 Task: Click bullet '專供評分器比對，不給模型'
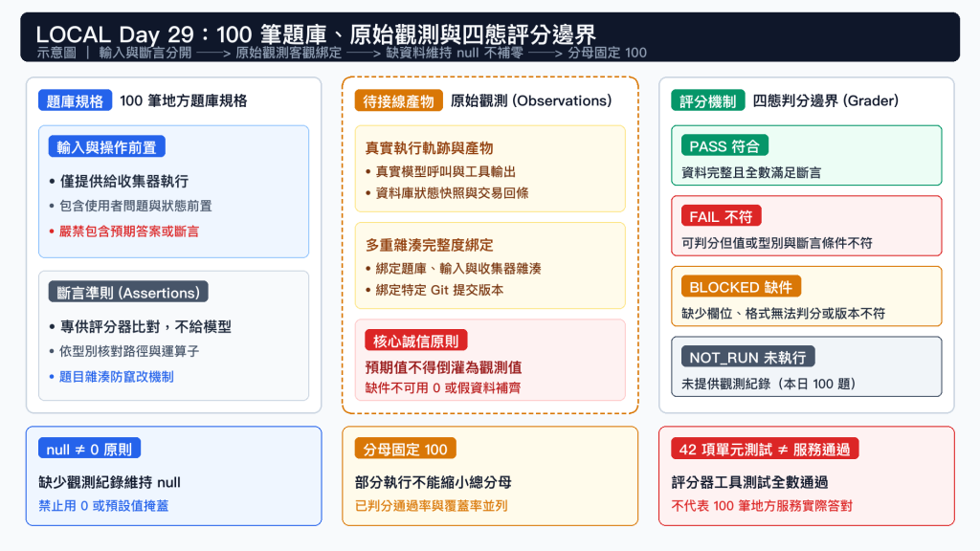point(145,327)
